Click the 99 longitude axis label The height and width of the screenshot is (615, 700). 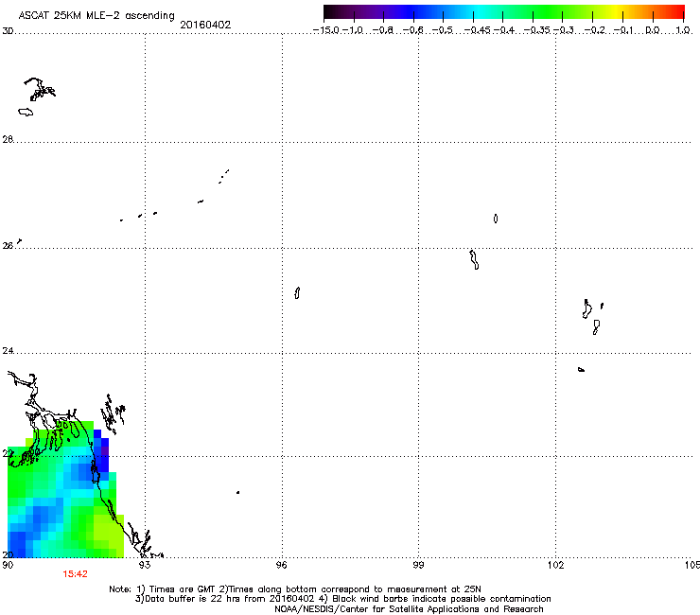click(418, 565)
